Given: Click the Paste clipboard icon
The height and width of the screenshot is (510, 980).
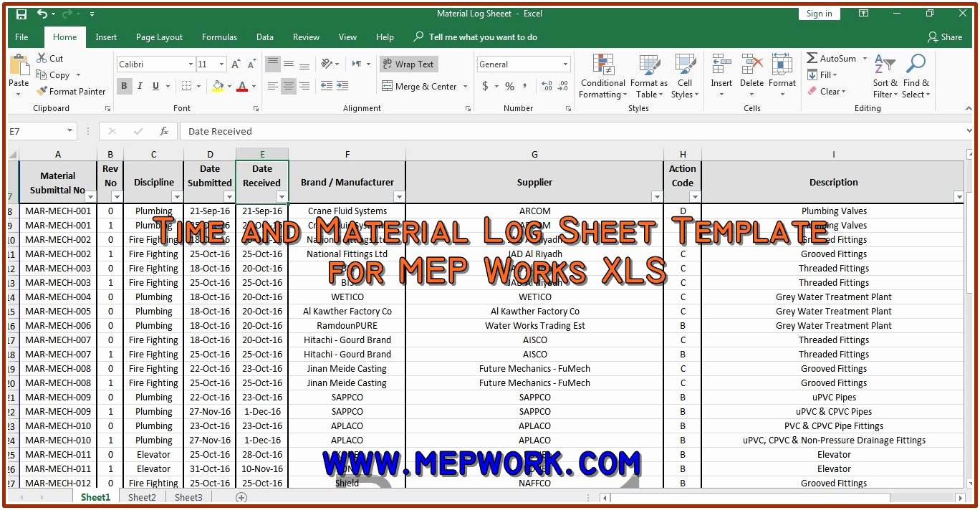Looking at the screenshot, I should click(x=19, y=65).
